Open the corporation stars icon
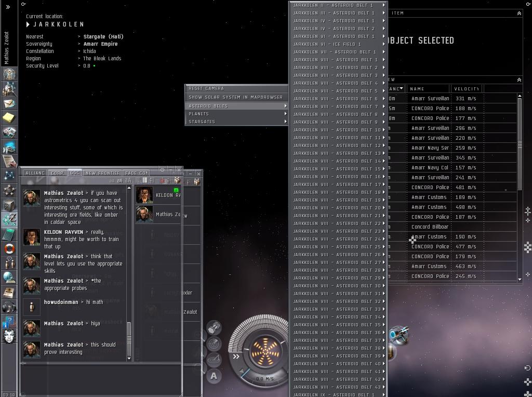The width and height of the screenshot is (532, 397). [x=9, y=190]
